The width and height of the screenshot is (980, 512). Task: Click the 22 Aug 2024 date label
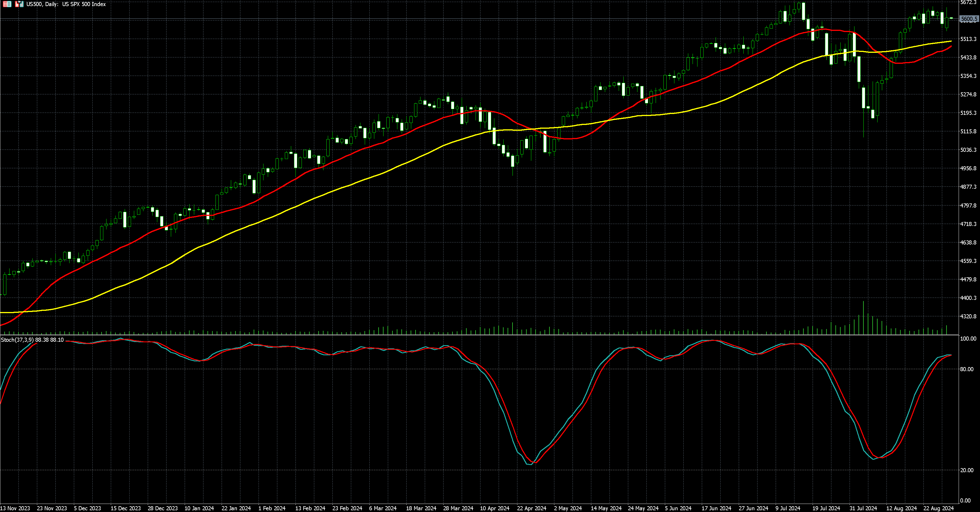[938, 508]
